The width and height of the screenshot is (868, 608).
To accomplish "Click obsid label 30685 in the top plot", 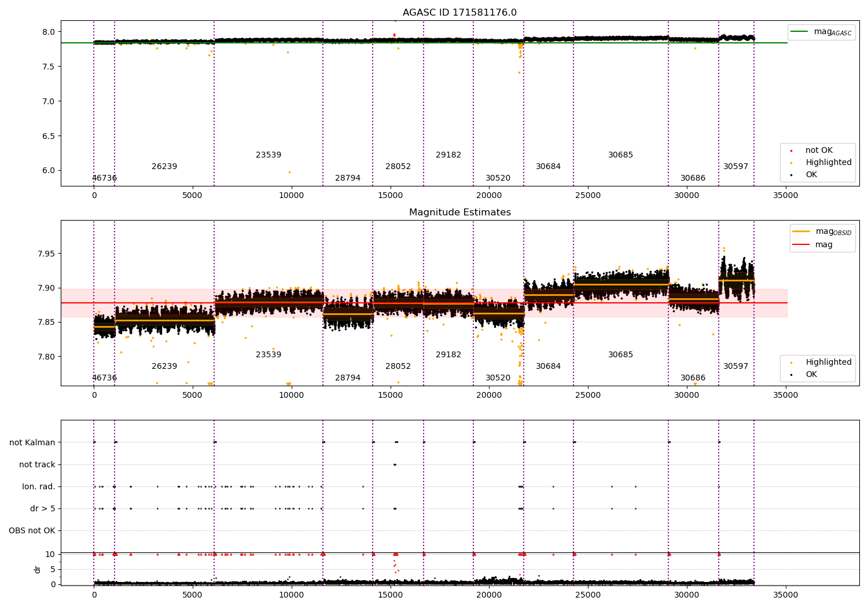I will (x=621, y=155).
